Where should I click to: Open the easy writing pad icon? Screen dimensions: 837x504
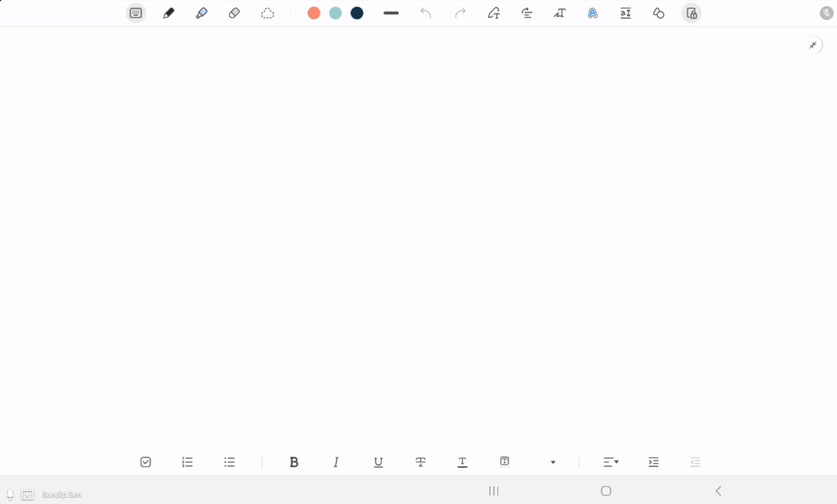coord(626,13)
